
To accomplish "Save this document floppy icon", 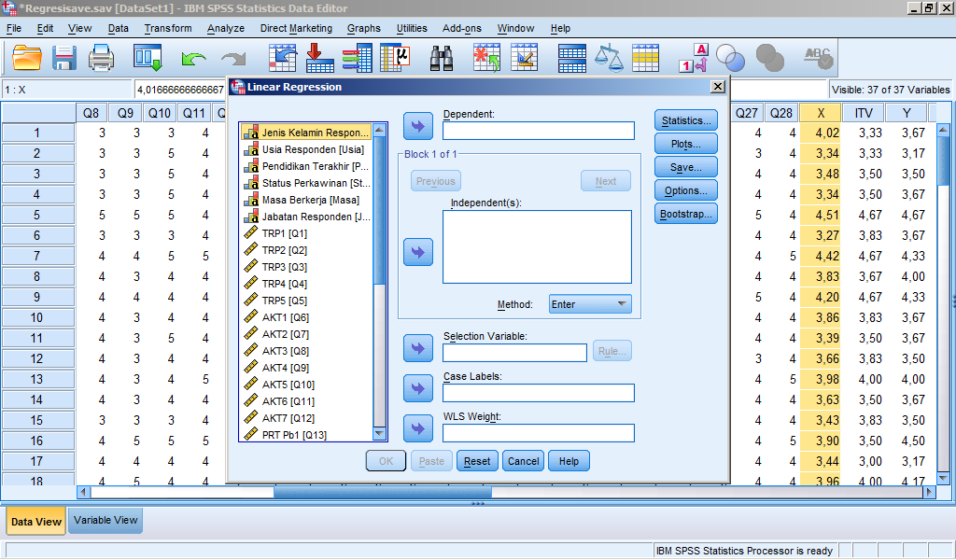I will coord(63,59).
